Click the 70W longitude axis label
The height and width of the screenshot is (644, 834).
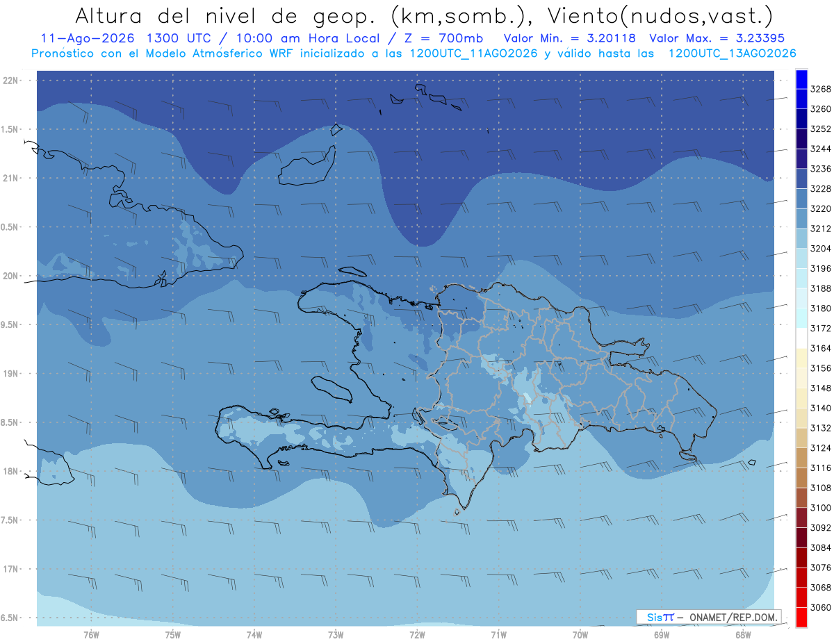[x=580, y=635]
